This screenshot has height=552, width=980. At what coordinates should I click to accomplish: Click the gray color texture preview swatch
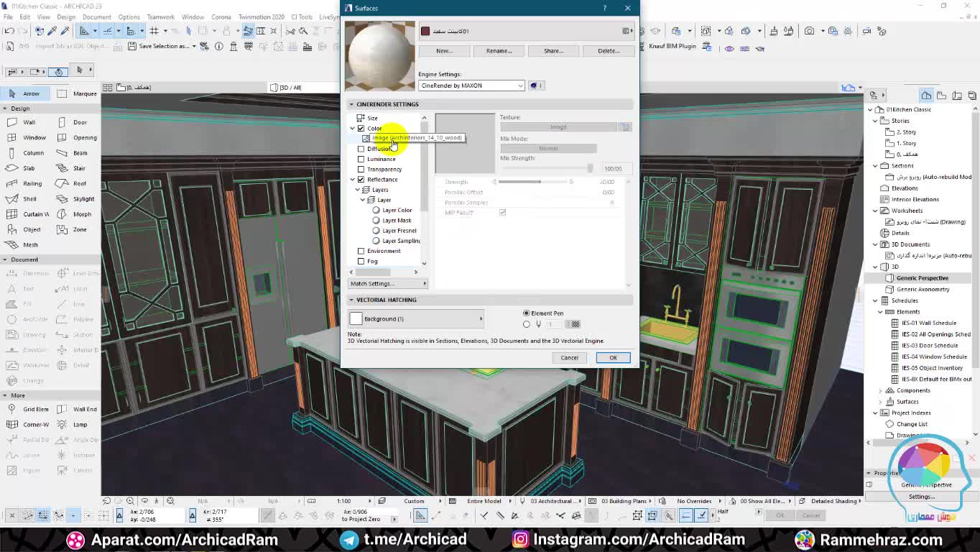tap(465, 143)
